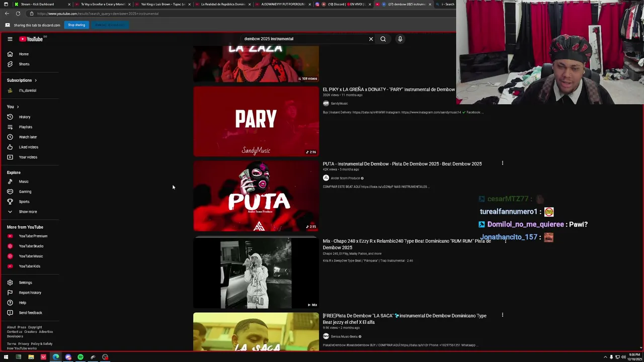This screenshot has height=362, width=644.
Task: Switch to the Discord EN VIVO tab
Action: [344, 4]
